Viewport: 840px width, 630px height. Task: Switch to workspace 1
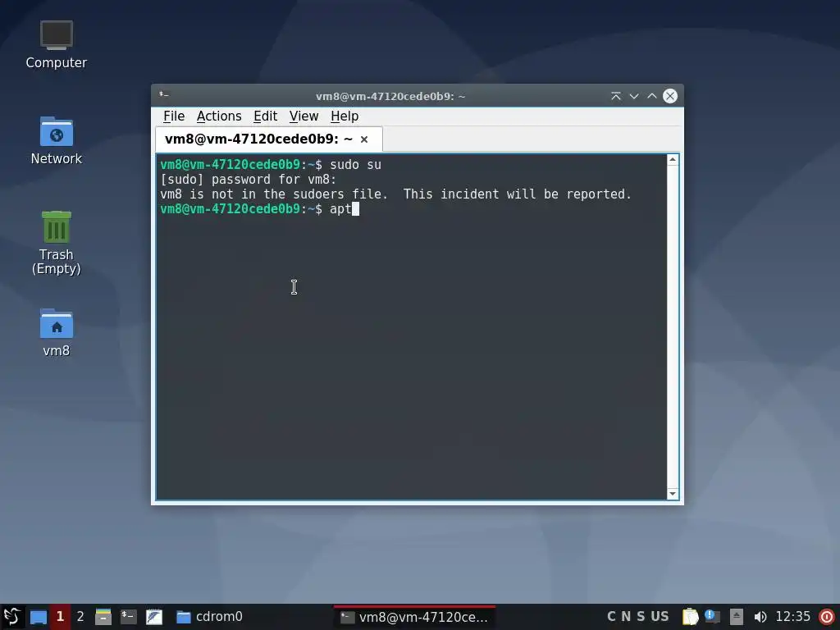point(60,617)
